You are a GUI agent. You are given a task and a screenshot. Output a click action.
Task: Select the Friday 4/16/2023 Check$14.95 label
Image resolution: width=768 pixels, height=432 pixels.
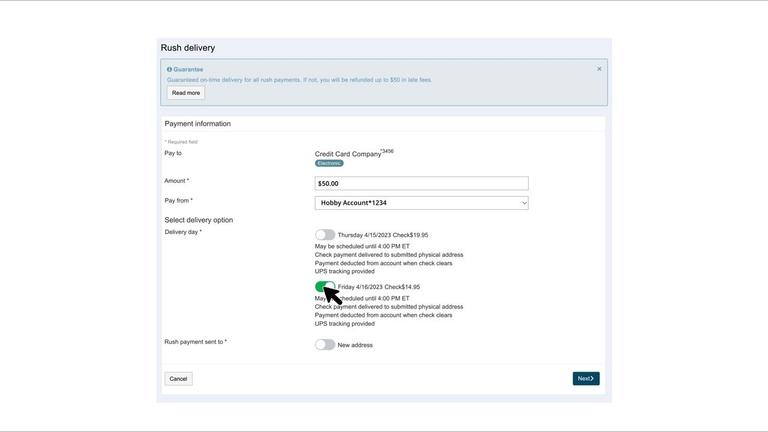click(x=379, y=287)
